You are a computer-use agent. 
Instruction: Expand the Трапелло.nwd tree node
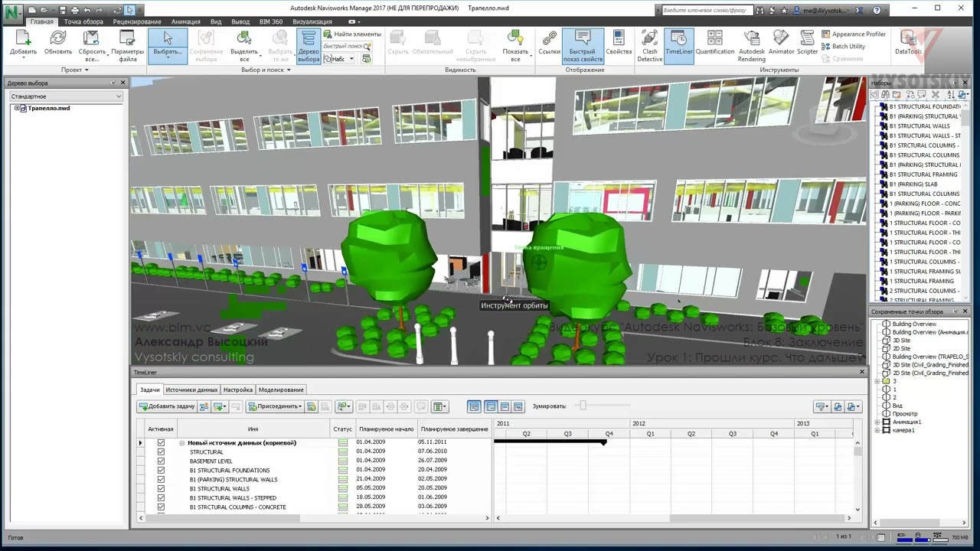(x=17, y=109)
